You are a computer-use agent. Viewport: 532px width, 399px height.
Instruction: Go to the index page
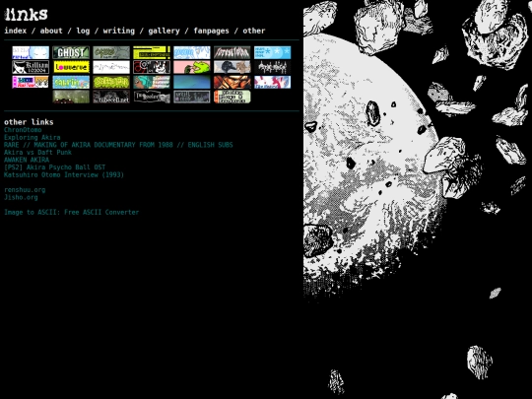point(15,31)
